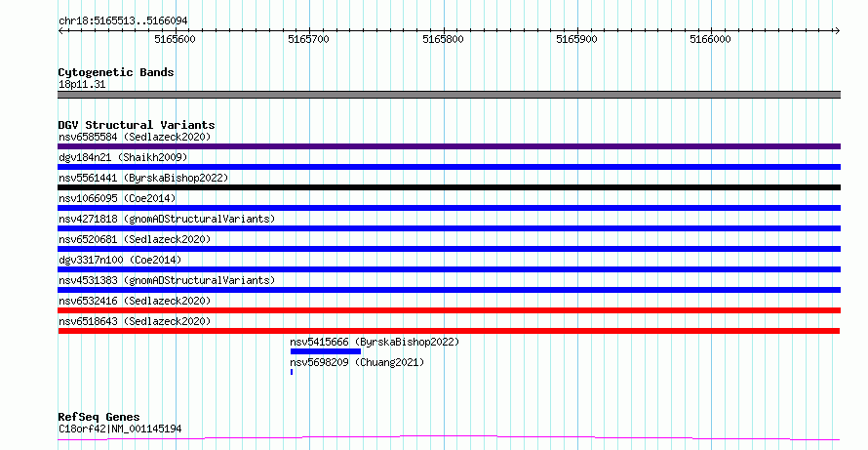Viewport: 868px width, 450px height.
Task: Click variant label nsv5561441 (ByrskaBishop2022)
Action: pyautogui.click(x=143, y=178)
